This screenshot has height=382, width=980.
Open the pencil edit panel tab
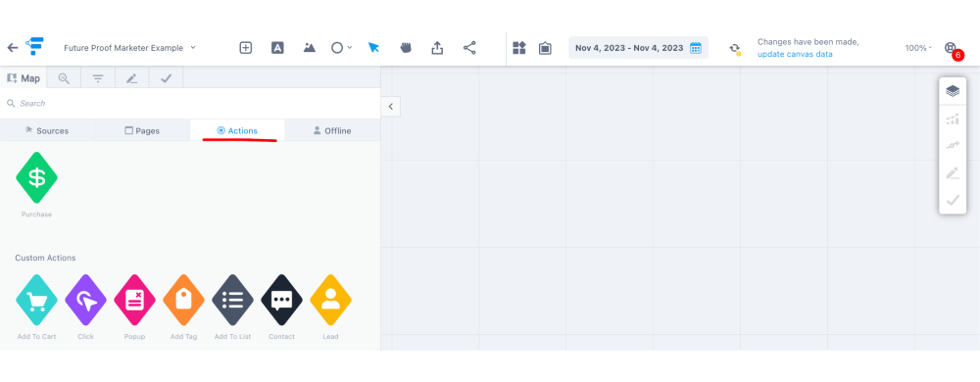click(x=132, y=78)
